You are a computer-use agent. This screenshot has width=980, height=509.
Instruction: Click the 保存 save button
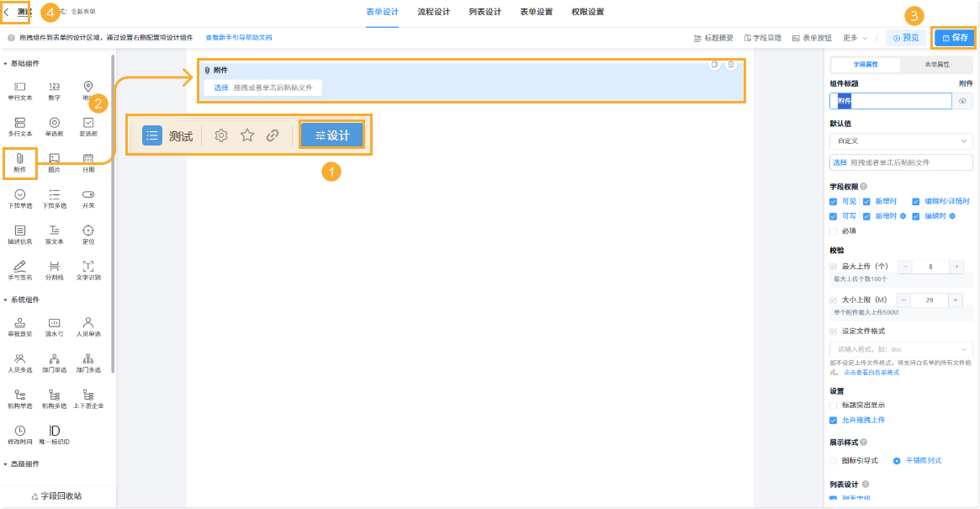pos(956,37)
